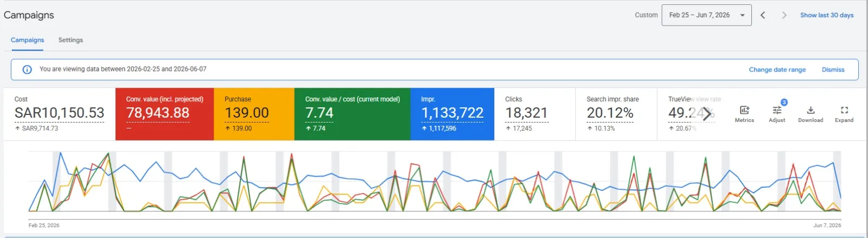Download the chart data

(810, 110)
